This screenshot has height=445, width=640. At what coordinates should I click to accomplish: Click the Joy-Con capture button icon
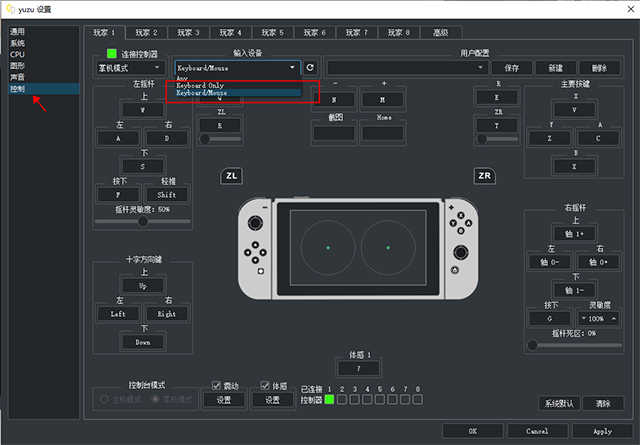[261, 271]
